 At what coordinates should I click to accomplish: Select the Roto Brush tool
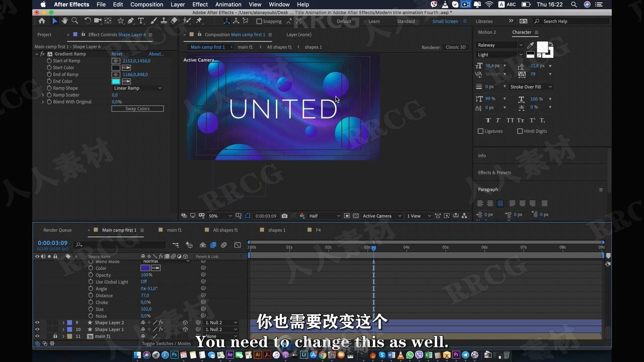pyautogui.click(x=187, y=21)
